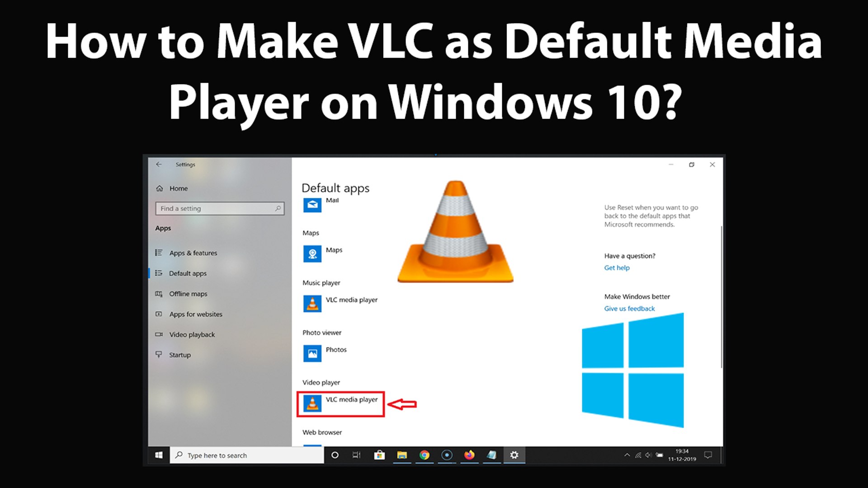Open Google Chrome from the taskbar

pyautogui.click(x=425, y=455)
